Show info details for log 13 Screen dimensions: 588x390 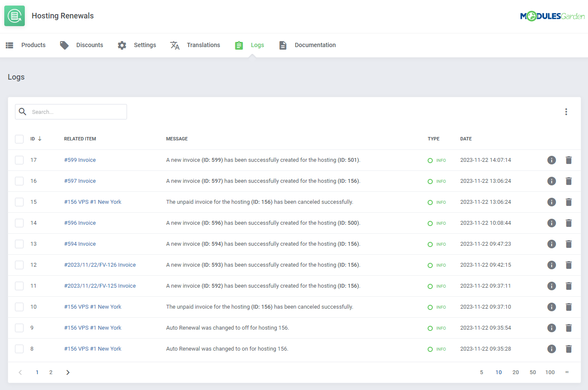point(552,244)
